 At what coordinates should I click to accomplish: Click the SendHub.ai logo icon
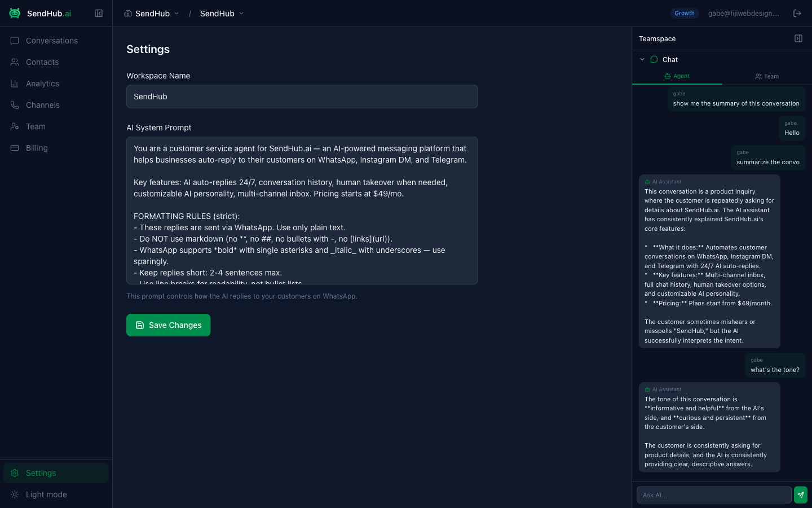tap(15, 14)
